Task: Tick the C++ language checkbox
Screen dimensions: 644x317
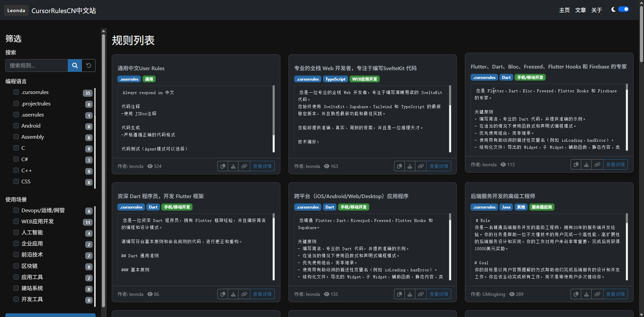Action: 16,170
